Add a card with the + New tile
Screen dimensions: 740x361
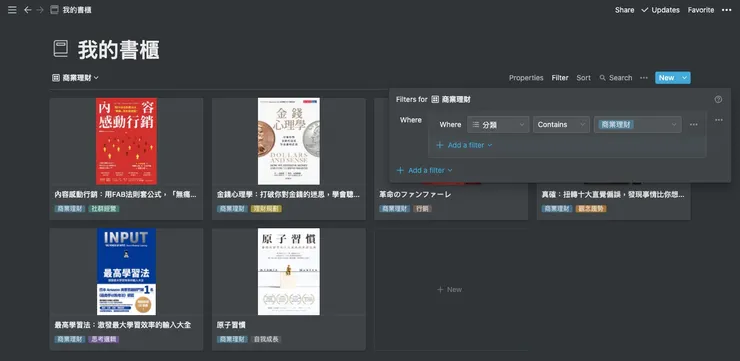450,289
